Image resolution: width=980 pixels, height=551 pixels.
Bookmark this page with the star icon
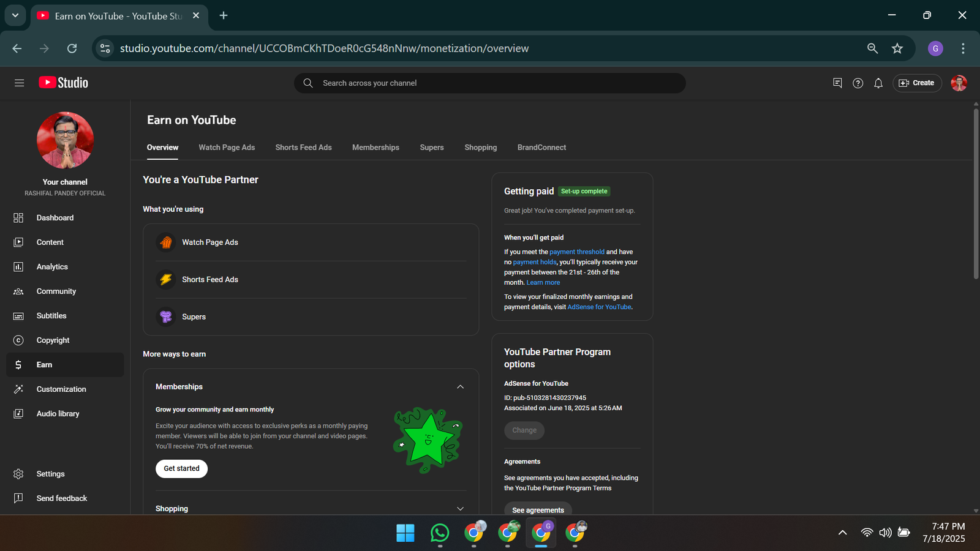(x=897, y=48)
